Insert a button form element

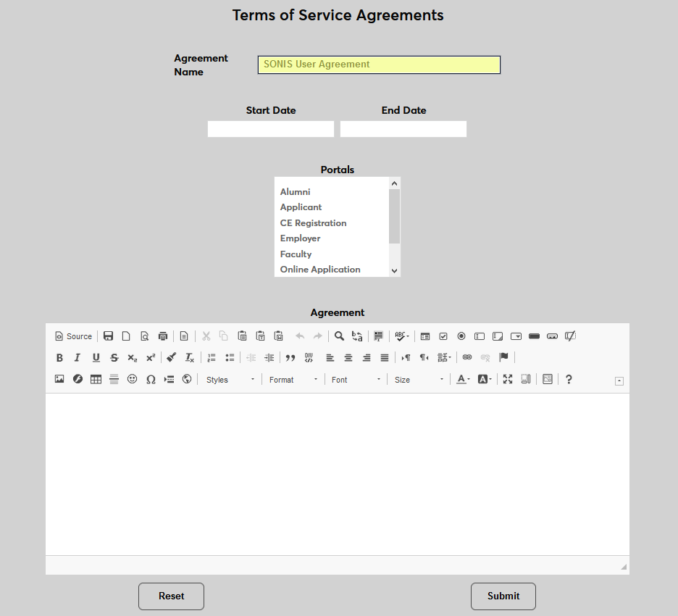(x=534, y=336)
